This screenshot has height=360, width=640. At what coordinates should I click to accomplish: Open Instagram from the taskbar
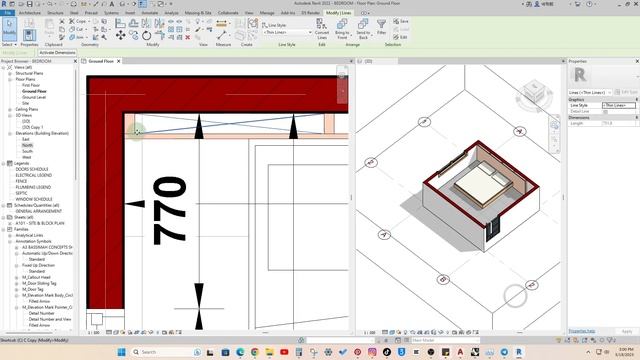[x=372, y=352]
